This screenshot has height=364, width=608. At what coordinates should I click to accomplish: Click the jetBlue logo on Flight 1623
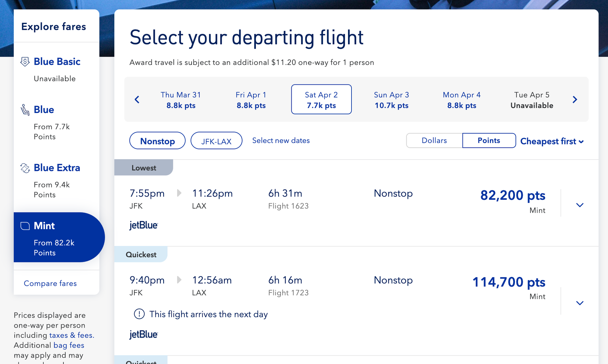[143, 225]
